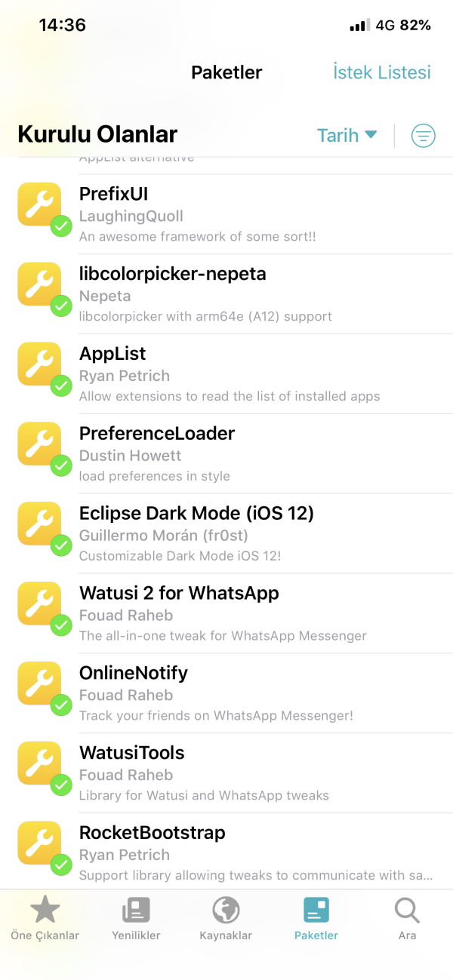Open the İstek Listesi wishlist
Screen dimensions: 453x980
(382, 72)
